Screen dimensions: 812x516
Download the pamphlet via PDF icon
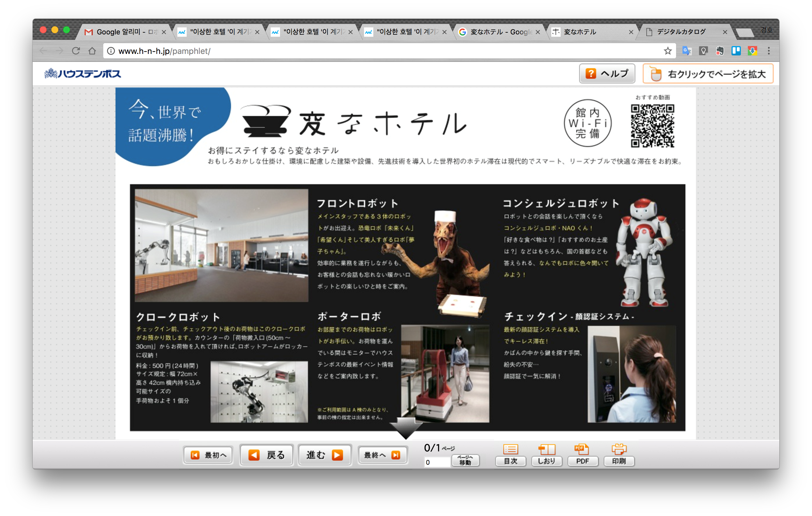click(582, 455)
